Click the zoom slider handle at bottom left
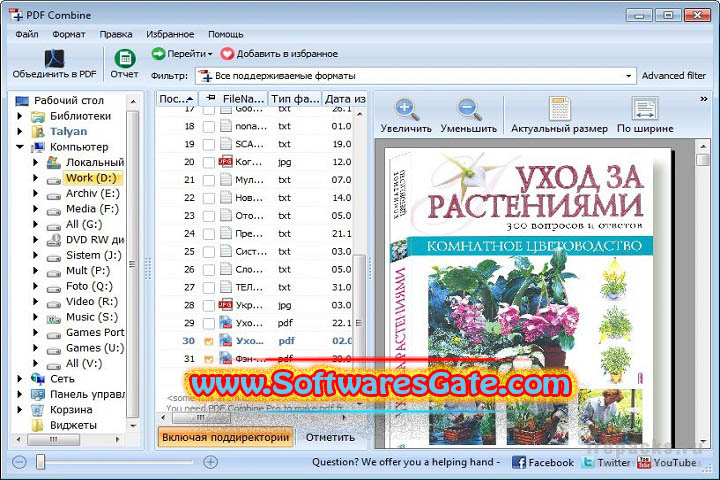The height and width of the screenshot is (480, 720). pos(40,462)
